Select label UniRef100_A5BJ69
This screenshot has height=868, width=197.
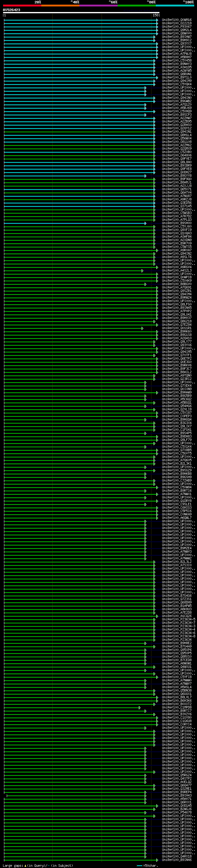pos(176,108)
